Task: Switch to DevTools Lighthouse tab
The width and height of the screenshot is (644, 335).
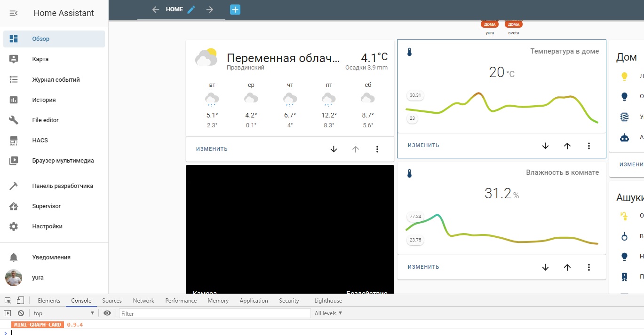Action: pyautogui.click(x=328, y=301)
